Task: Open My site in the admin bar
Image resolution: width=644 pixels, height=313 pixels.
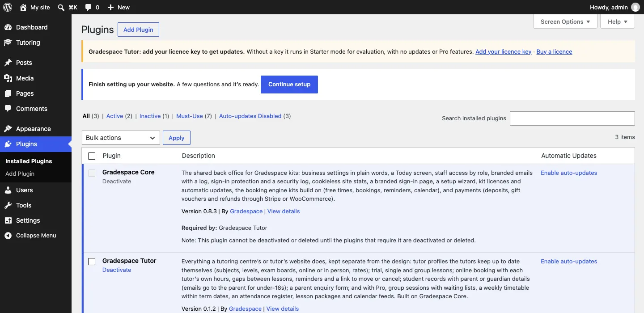Action: [x=40, y=7]
